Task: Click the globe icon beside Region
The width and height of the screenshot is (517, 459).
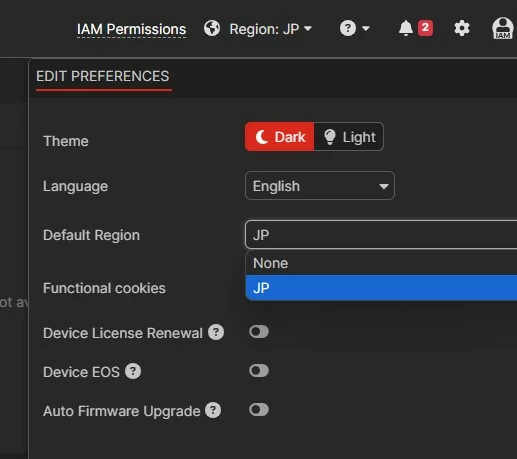Action: 212,28
